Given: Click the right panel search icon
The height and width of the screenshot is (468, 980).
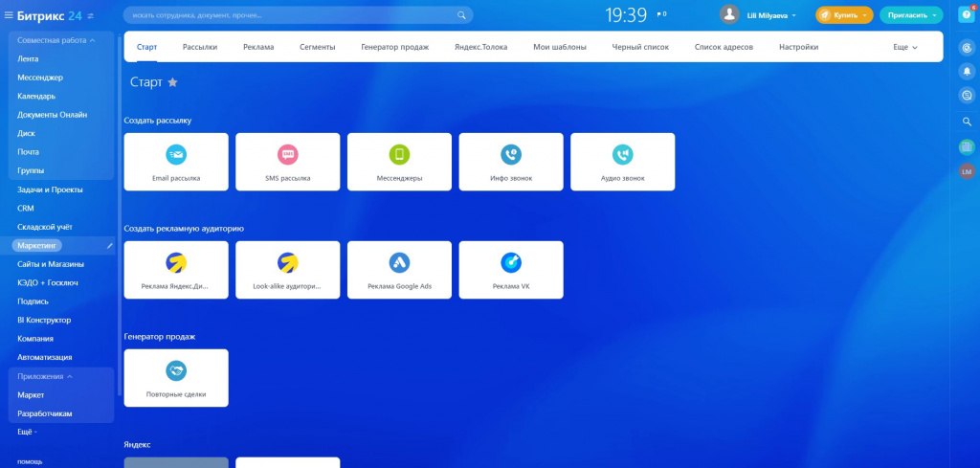Looking at the screenshot, I should [967, 122].
